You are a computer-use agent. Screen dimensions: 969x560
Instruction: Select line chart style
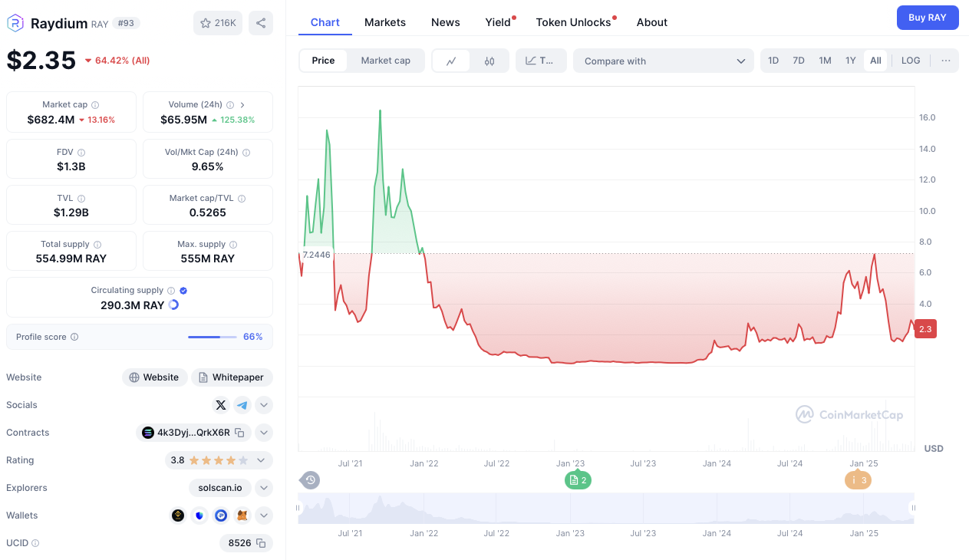452,61
